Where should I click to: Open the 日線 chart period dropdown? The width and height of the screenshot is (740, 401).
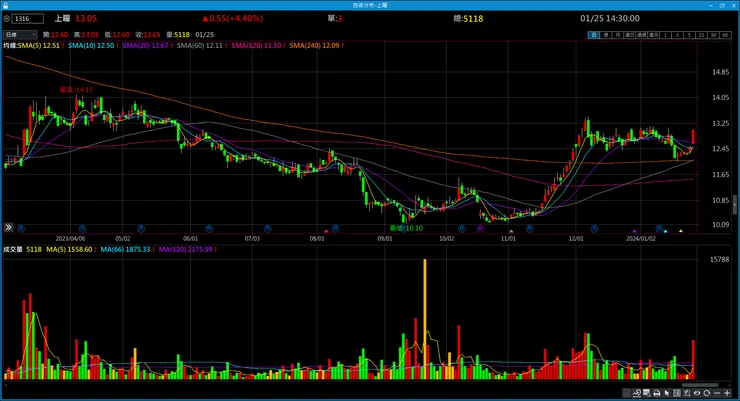click(20, 35)
